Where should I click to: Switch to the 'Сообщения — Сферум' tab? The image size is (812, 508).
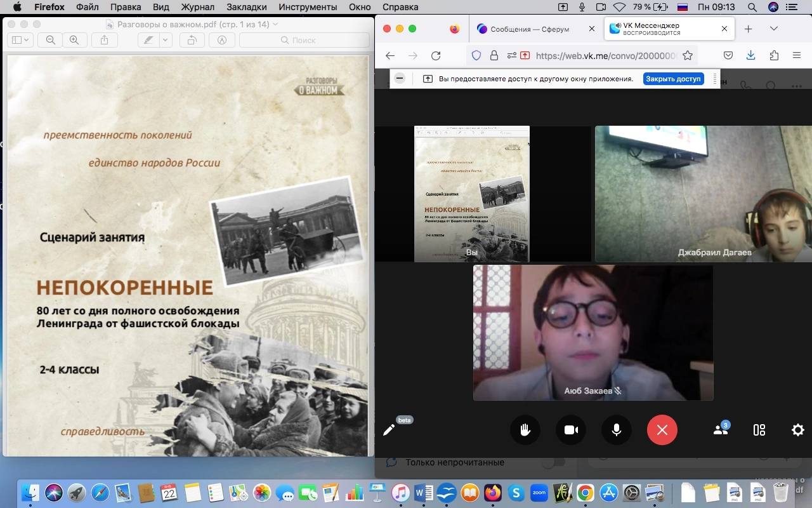tap(529, 29)
